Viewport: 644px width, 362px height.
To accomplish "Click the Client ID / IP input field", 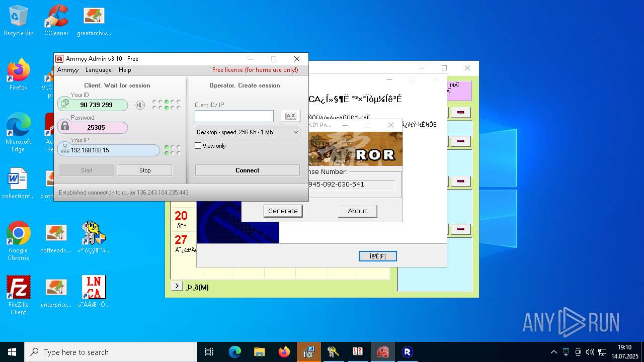I will click(x=234, y=116).
